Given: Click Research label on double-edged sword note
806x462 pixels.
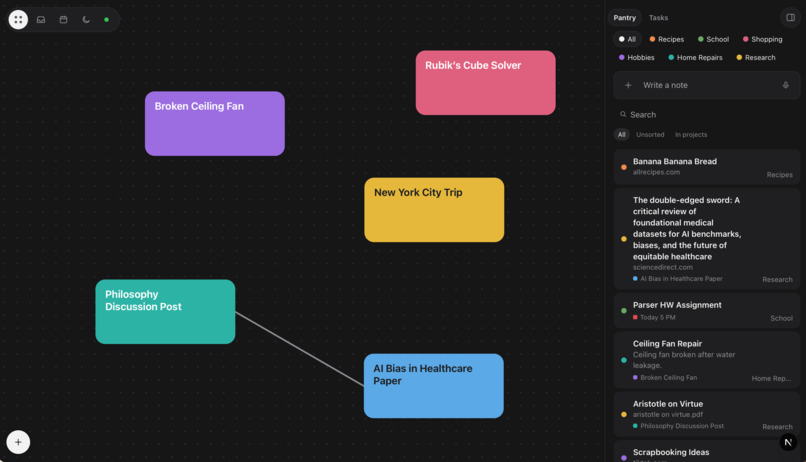Looking at the screenshot, I should point(777,280).
